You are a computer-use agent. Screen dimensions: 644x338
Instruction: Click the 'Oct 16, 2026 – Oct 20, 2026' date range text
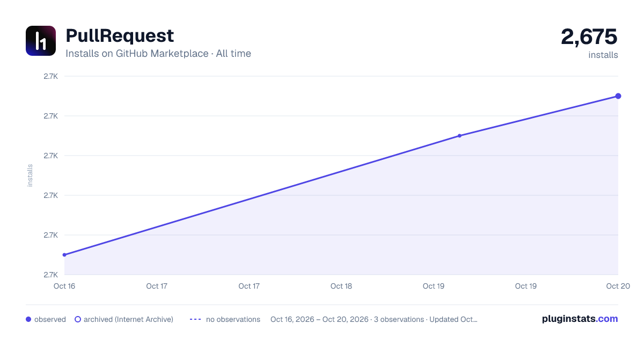(319, 319)
